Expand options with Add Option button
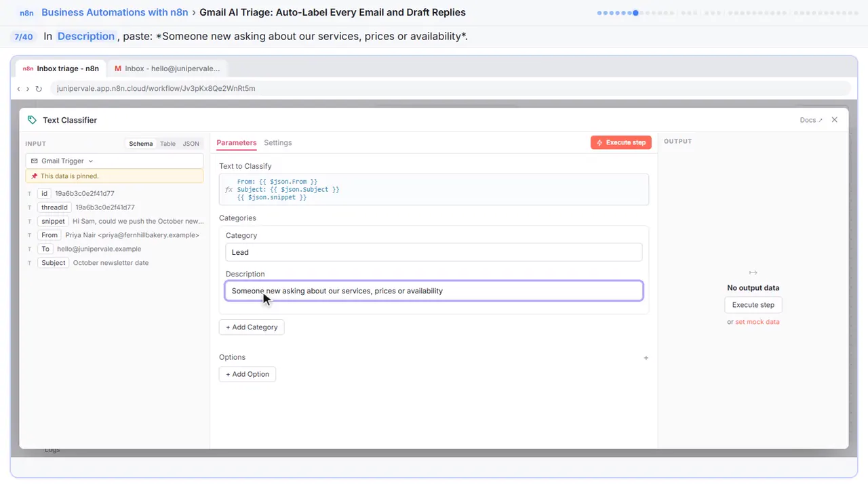The width and height of the screenshot is (868, 488). (x=248, y=374)
